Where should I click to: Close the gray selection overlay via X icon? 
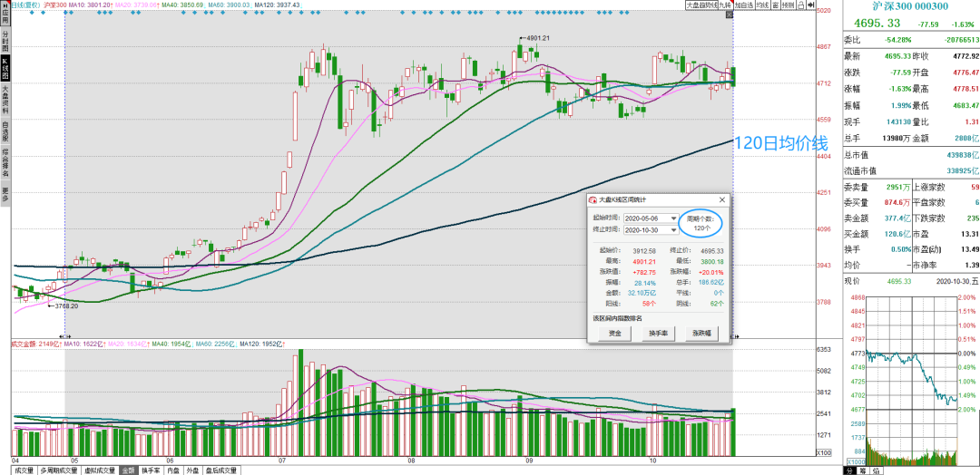730,15
